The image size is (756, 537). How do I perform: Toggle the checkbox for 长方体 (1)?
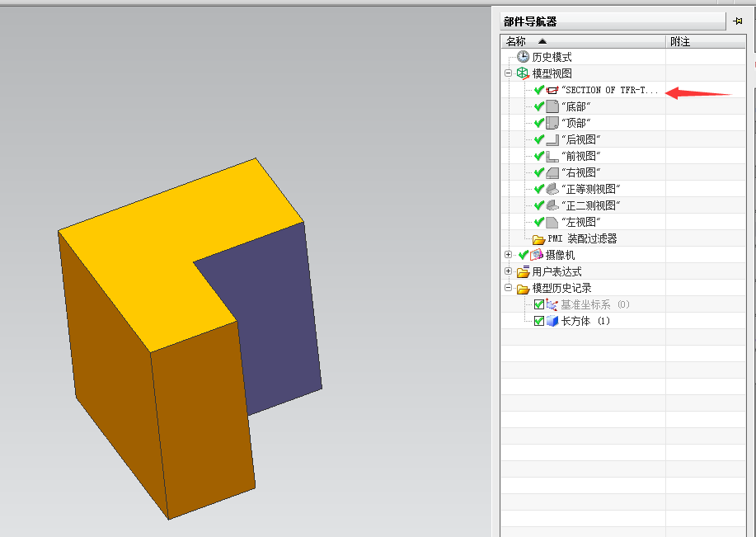[x=539, y=321]
